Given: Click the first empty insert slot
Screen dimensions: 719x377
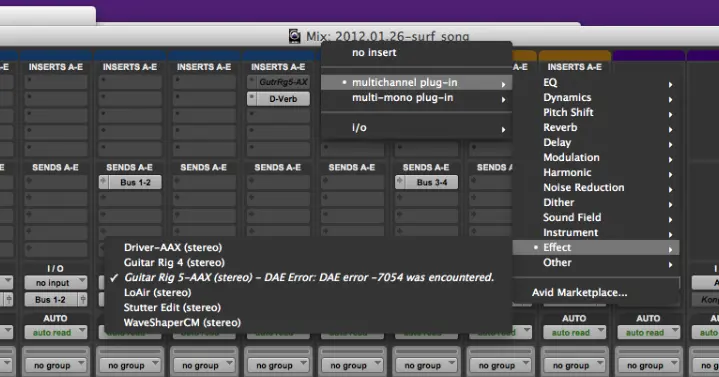Looking at the screenshot, I should [x=55, y=82].
